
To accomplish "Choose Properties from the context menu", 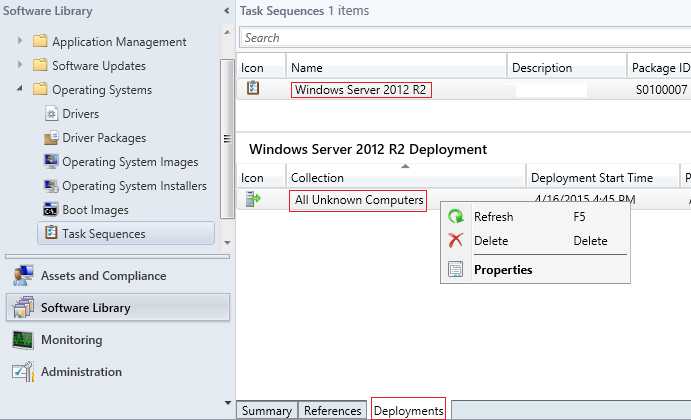I will point(535,269).
